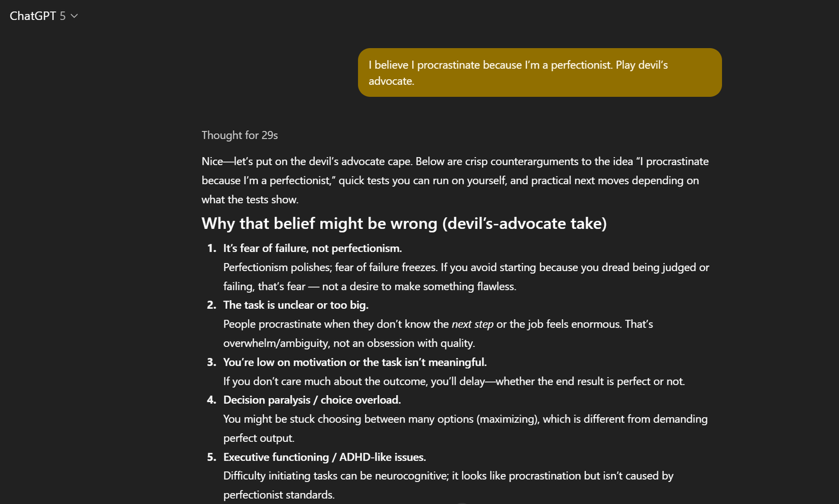
Task: Click the "Why that belief might be wrong" heading
Action: (x=404, y=223)
